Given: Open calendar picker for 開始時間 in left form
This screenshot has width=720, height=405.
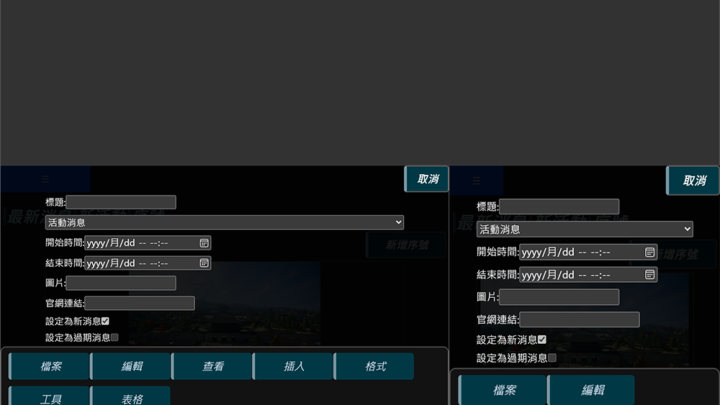Looking at the screenshot, I should 204,243.
